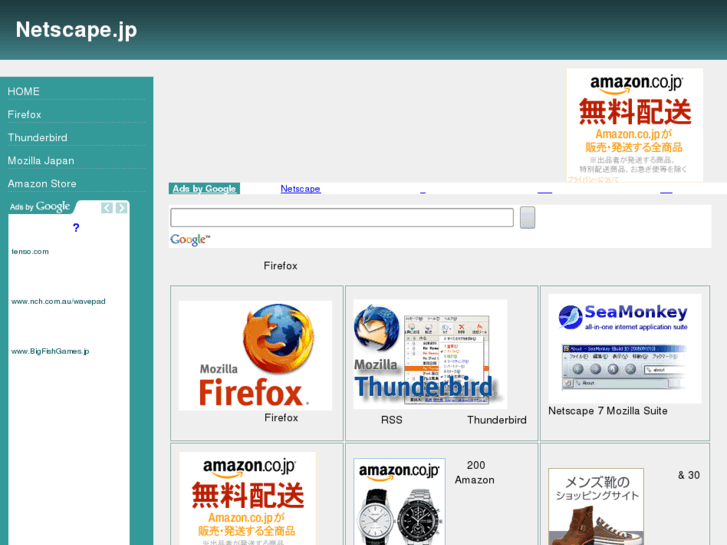Viewport: 727px width, 545px height.
Task: Open the men's shoes shopping ad image
Action: (x=596, y=507)
